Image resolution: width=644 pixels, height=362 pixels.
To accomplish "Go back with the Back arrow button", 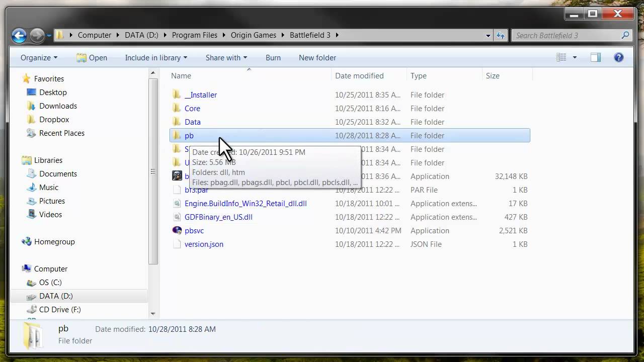I will [x=19, y=35].
